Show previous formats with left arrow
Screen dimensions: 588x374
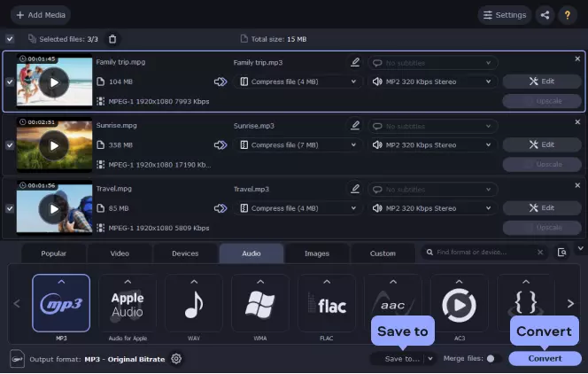coord(17,303)
